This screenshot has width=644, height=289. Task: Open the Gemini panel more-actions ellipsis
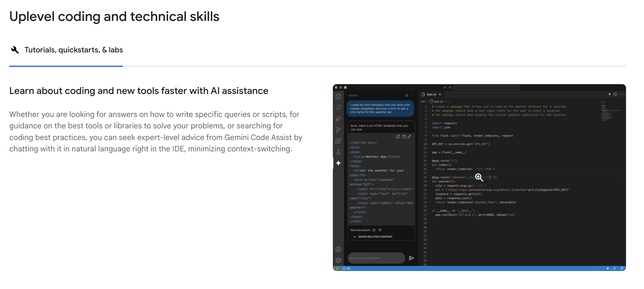412,95
